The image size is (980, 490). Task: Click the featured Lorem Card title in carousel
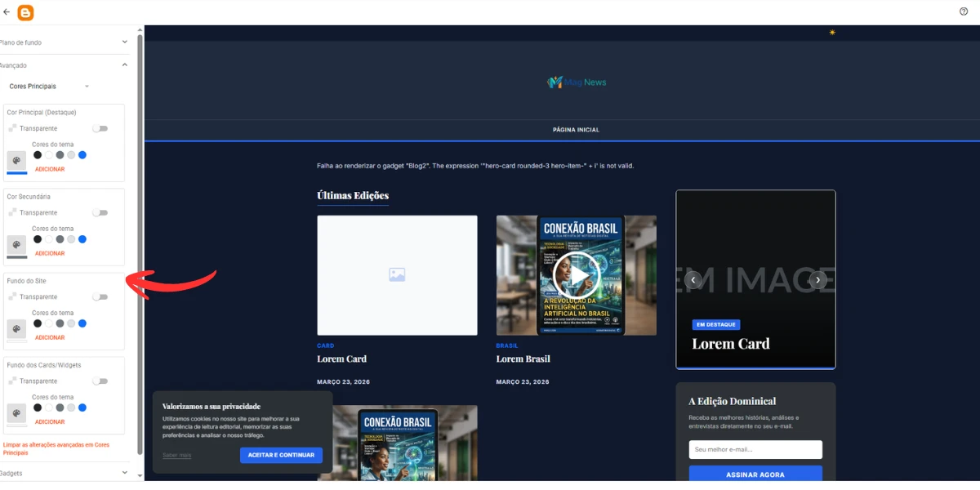coord(731,344)
